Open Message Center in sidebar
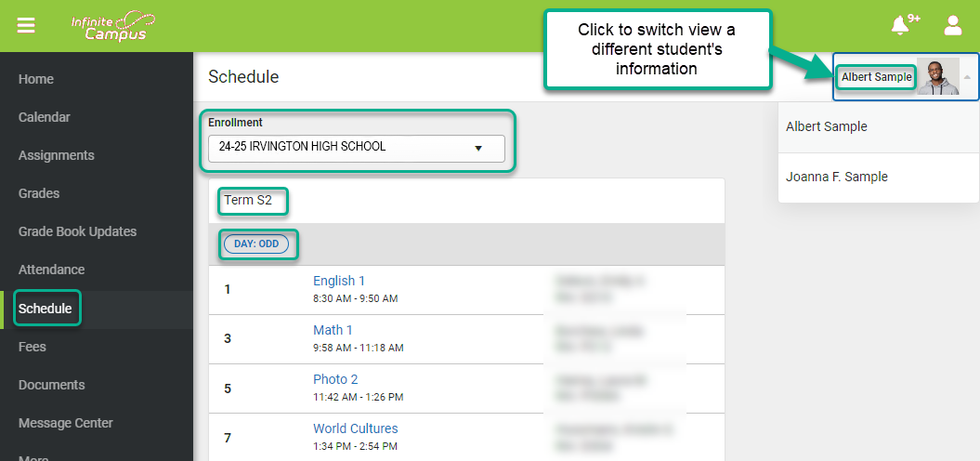The height and width of the screenshot is (461, 980). [x=66, y=424]
